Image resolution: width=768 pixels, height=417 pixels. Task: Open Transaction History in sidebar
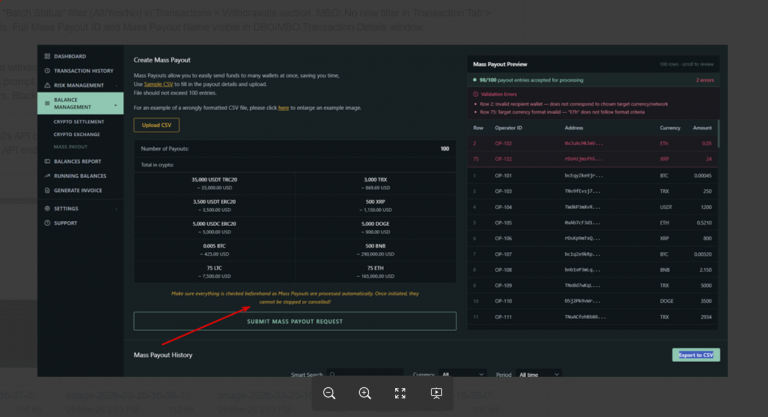[x=83, y=71]
